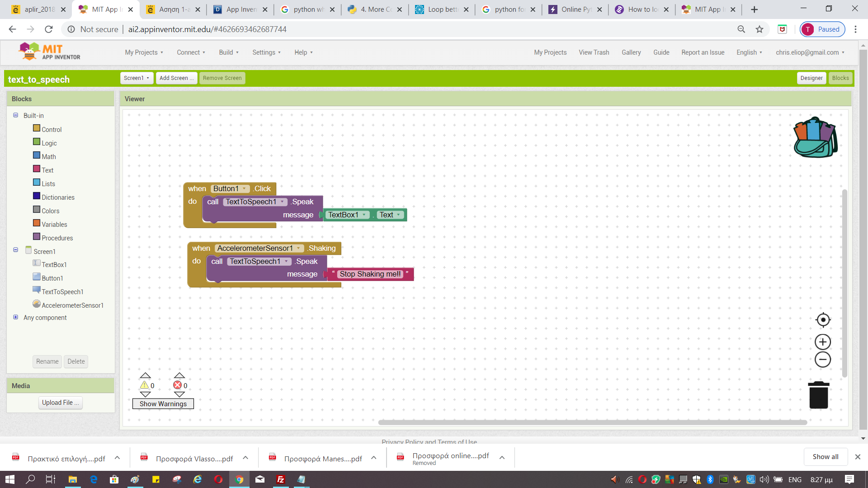Open the Help menu

pos(303,52)
